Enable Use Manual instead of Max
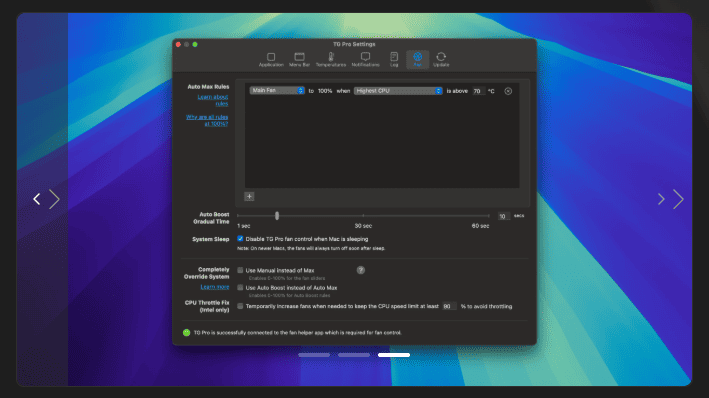Image resolution: width=709 pixels, height=398 pixels. [x=240, y=270]
